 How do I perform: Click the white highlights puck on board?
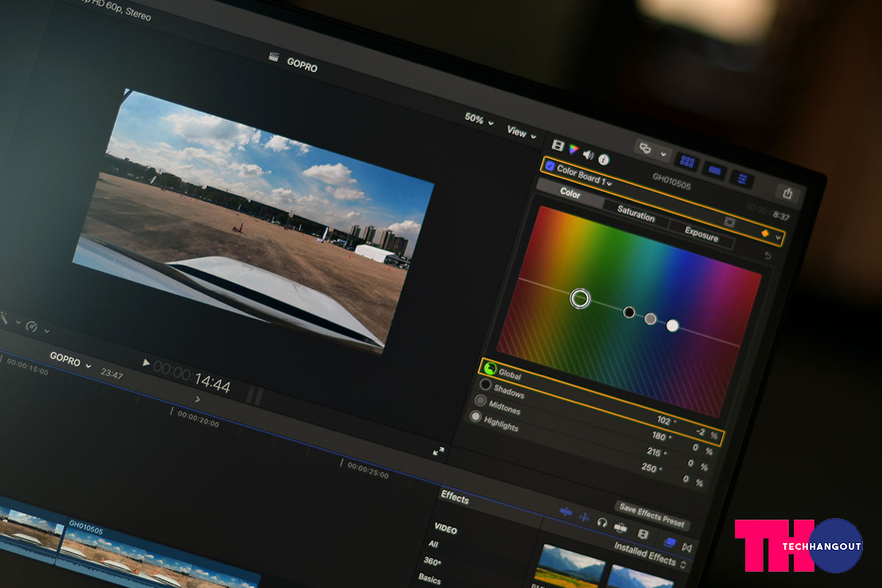coord(673,326)
